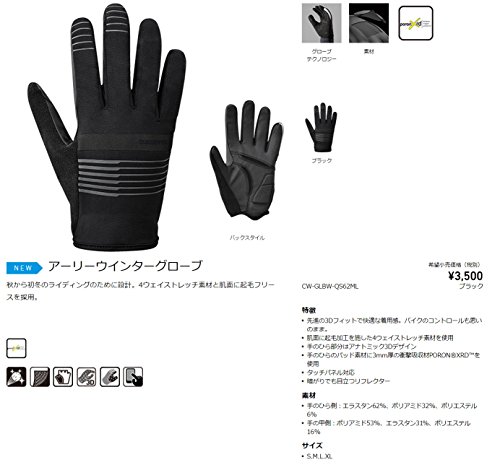The image size is (500, 470).
Task: Click the 特徴 features heading
Action: coord(309,310)
